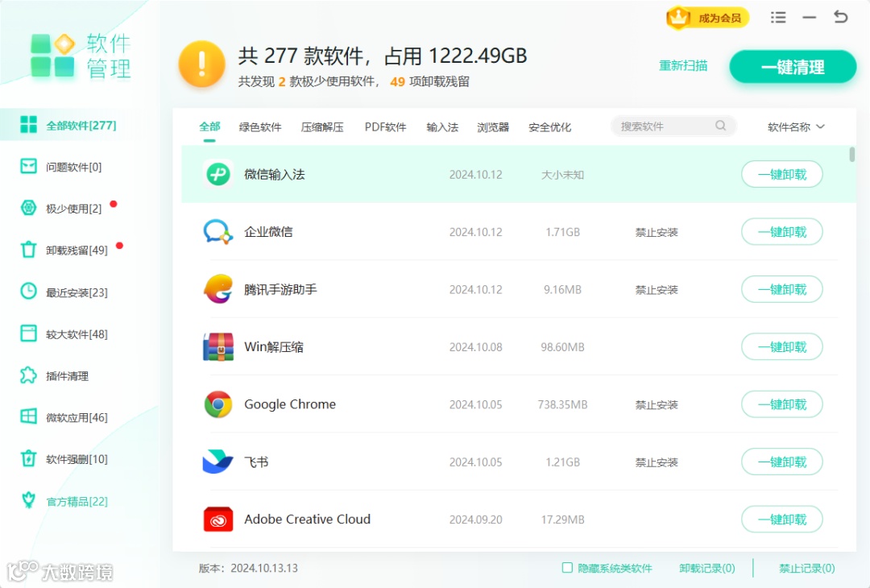This screenshot has width=870, height=588.
Task: Click the WeChat Input Method (微信输入法) icon
Action: [x=218, y=174]
